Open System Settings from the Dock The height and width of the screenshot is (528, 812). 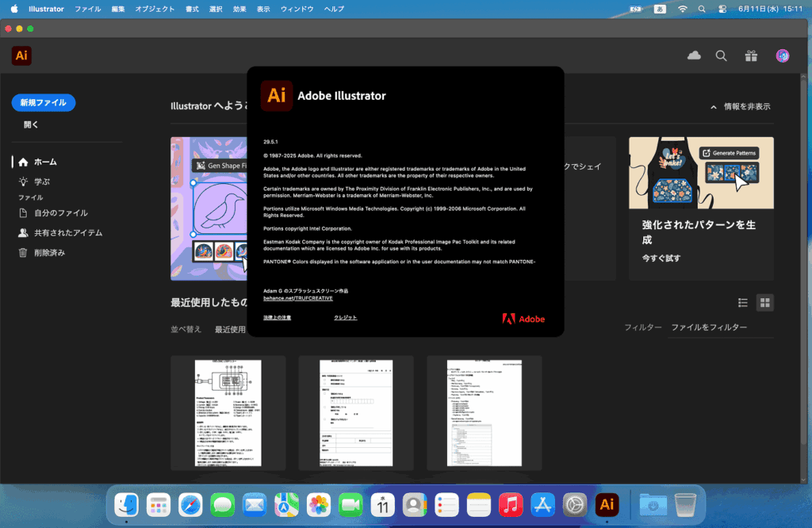point(575,505)
